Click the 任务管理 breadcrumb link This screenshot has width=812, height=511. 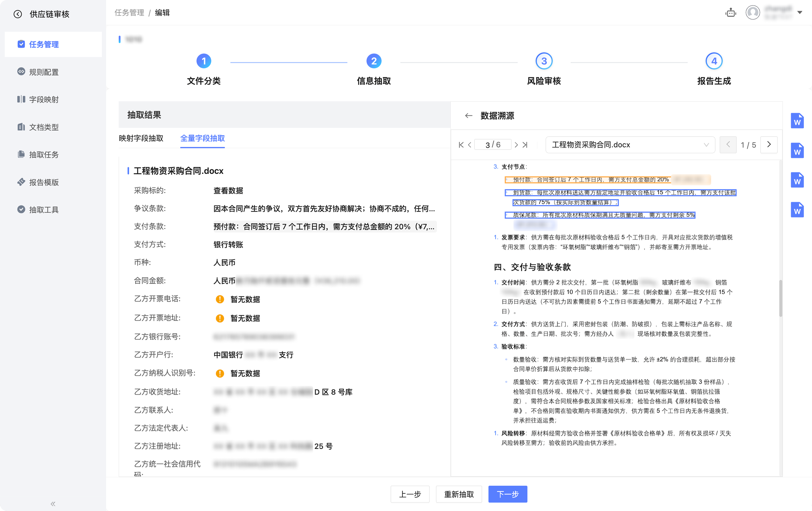(x=129, y=12)
